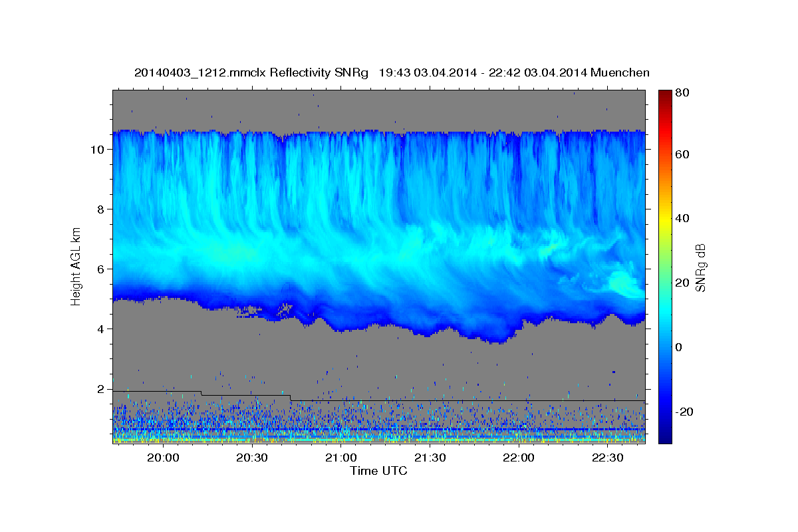
Task: Click the plot title starting 20140403_1212.mmclx
Action: click(392, 72)
